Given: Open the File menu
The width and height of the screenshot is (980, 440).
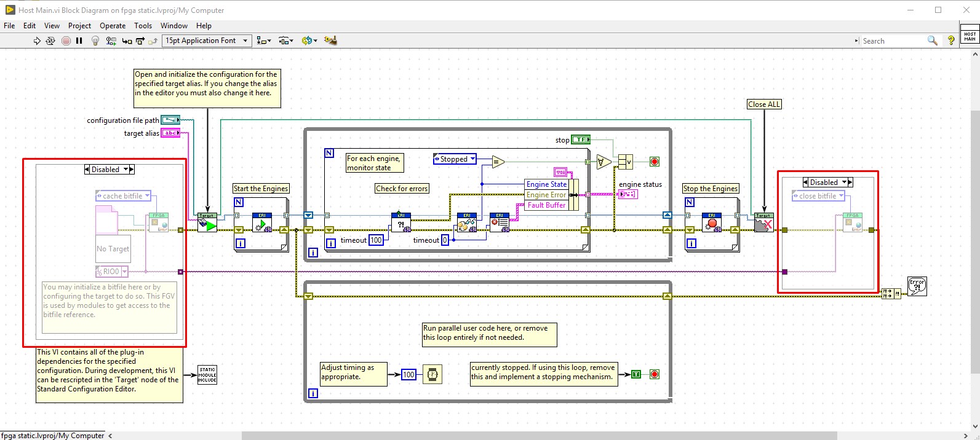Looking at the screenshot, I should coord(9,26).
